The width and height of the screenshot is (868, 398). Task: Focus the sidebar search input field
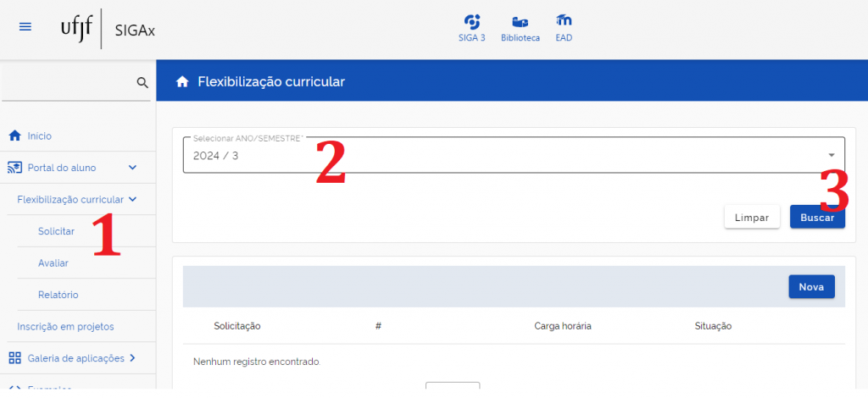point(68,82)
